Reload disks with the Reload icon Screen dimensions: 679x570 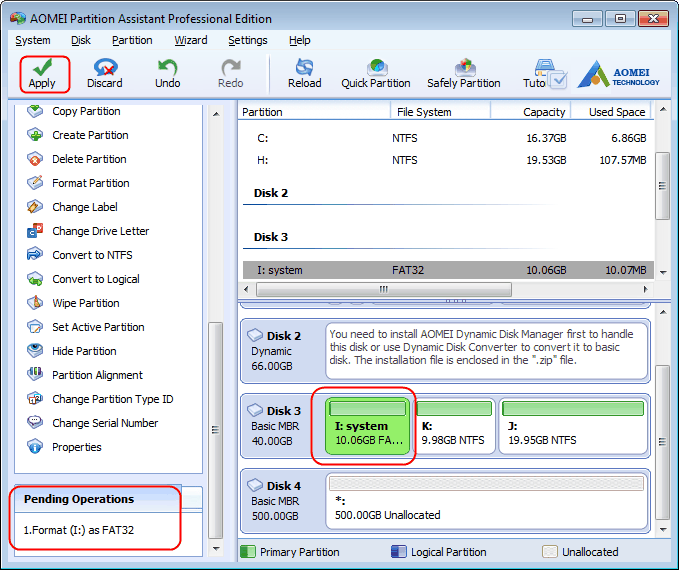pos(304,74)
